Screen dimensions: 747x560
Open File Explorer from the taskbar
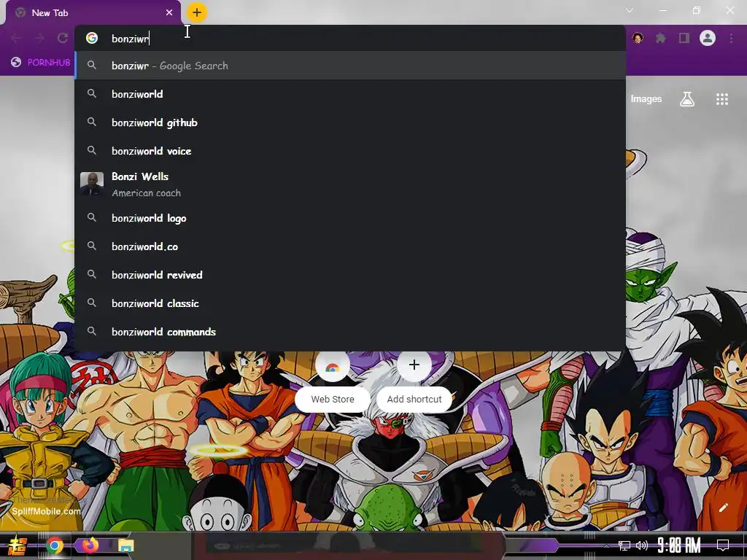pos(125,545)
